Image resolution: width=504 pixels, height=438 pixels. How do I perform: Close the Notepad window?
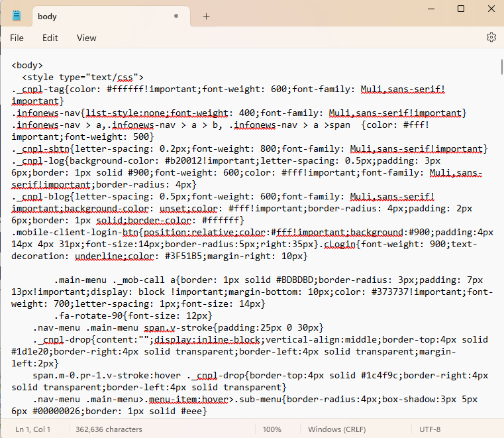click(491, 9)
